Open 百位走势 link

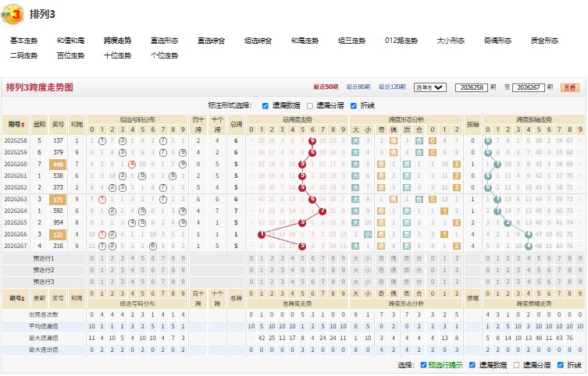point(70,55)
